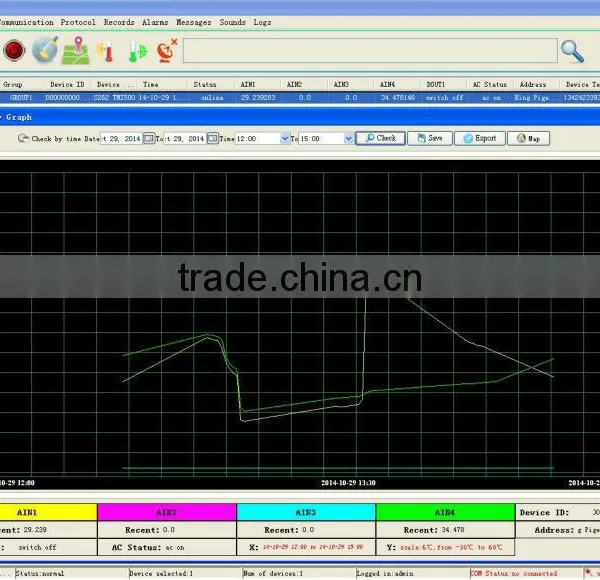Open the Logs menu
This screenshot has height=580, width=600.
[262, 22]
